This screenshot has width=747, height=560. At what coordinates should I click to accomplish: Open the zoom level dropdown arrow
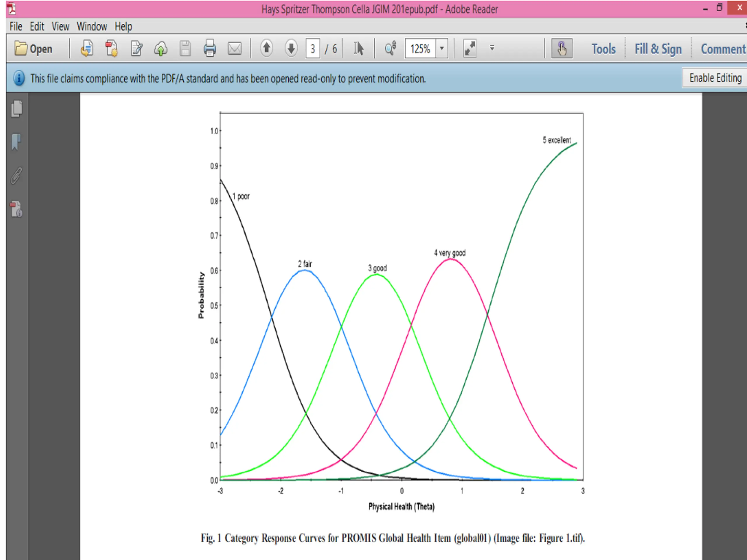(442, 49)
